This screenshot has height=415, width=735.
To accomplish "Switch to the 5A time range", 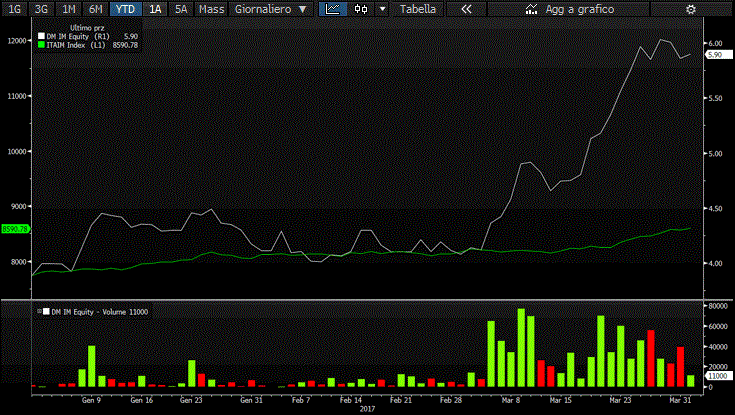I will click(x=180, y=9).
